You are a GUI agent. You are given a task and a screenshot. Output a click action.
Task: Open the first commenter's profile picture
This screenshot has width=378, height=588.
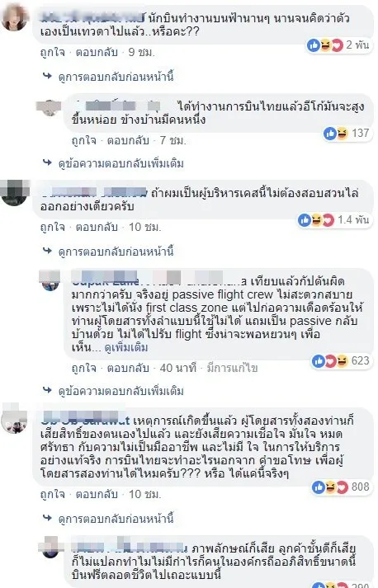[x=15, y=17]
